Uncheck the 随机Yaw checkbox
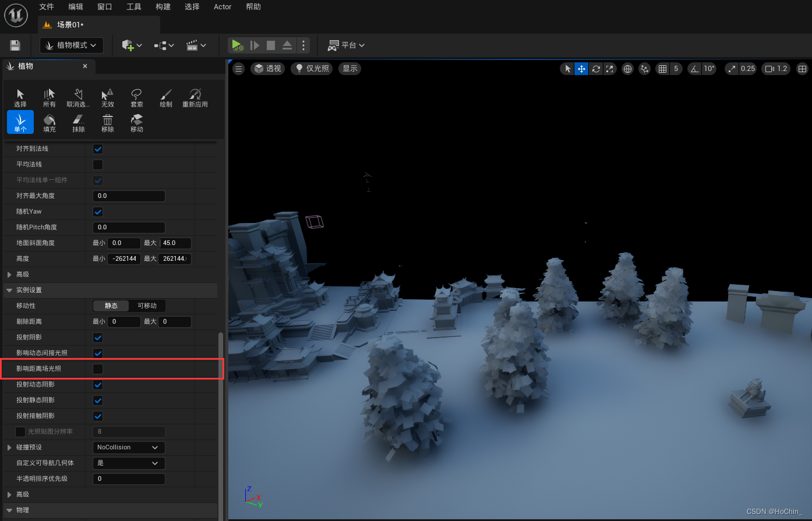The width and height of the screenshot is (812, 521). click(x=97, y=211)
